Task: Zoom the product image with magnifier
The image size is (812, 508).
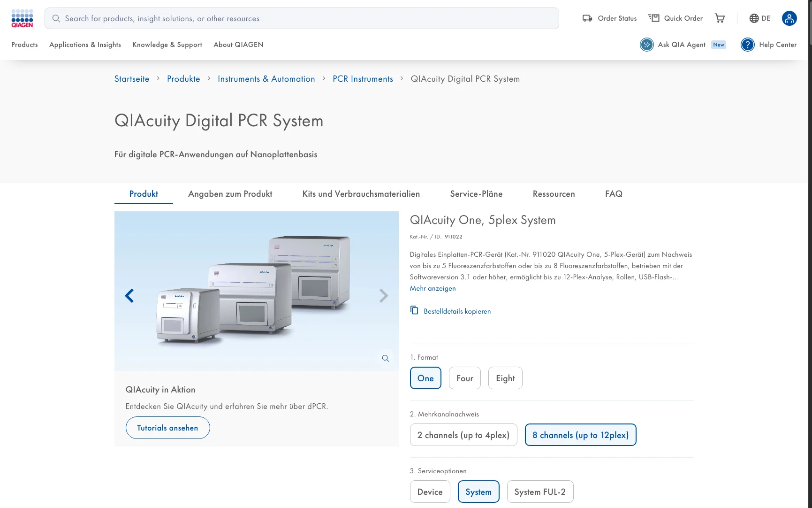Action: [385, 358]
